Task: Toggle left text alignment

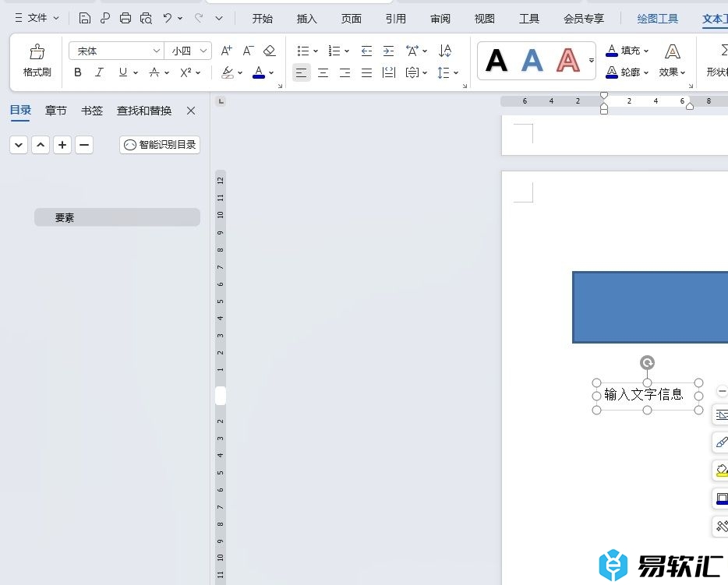Action: (x=301, y=72)
